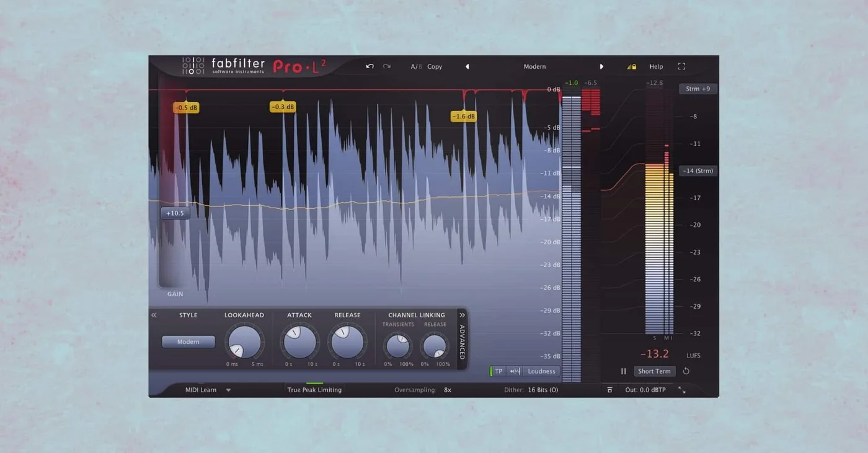Viewport: 868px width, 453px height.
Task: Go to previous preset with left arrow
Action: 467,66
